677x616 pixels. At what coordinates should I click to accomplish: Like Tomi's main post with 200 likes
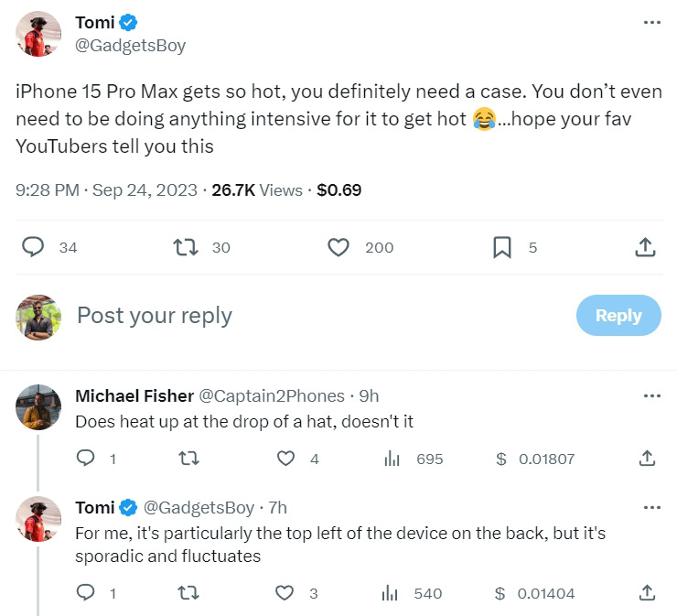338,247
